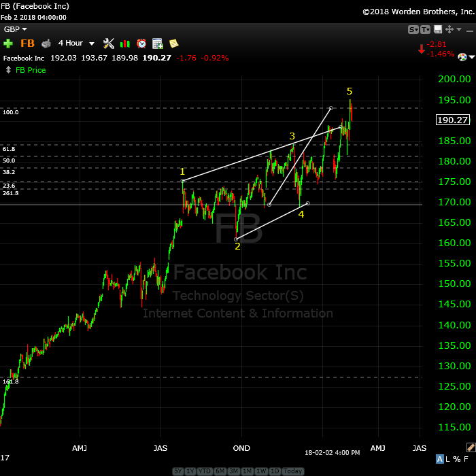Click the candlestick plot style icon
The height and width of the screenshot is (476, 476).
(125, 44)
